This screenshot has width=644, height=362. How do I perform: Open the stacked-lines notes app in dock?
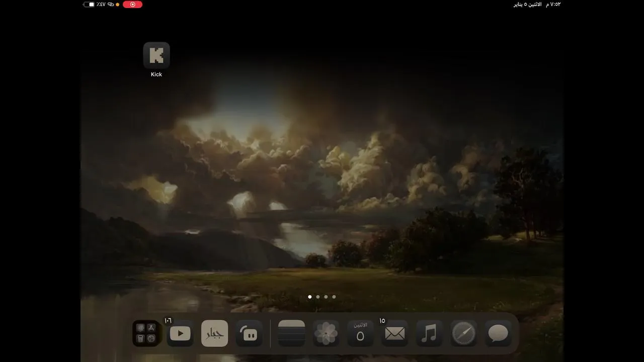point(292,333)
